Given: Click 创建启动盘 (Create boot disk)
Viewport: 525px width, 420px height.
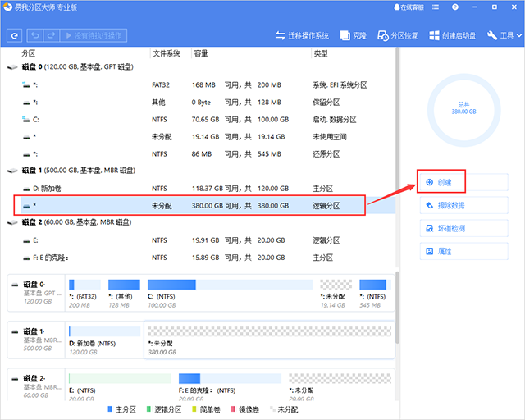Looking at the screenshot, I should point(454,35).
